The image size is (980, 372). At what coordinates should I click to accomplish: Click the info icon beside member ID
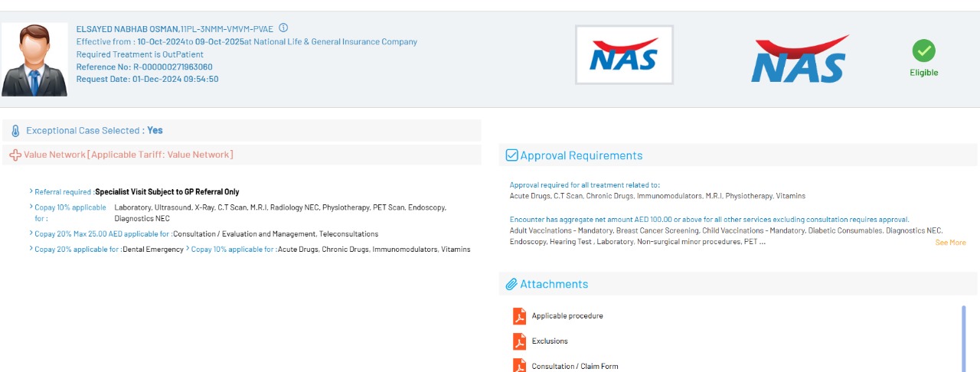[283, 28]
